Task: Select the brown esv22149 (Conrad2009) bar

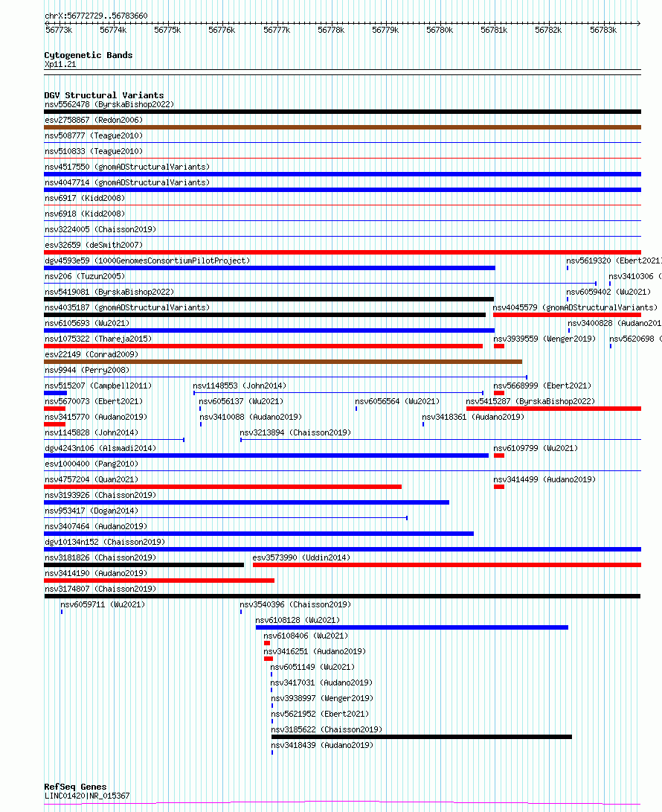Action: pyautogui.click(x=283, y=362)
